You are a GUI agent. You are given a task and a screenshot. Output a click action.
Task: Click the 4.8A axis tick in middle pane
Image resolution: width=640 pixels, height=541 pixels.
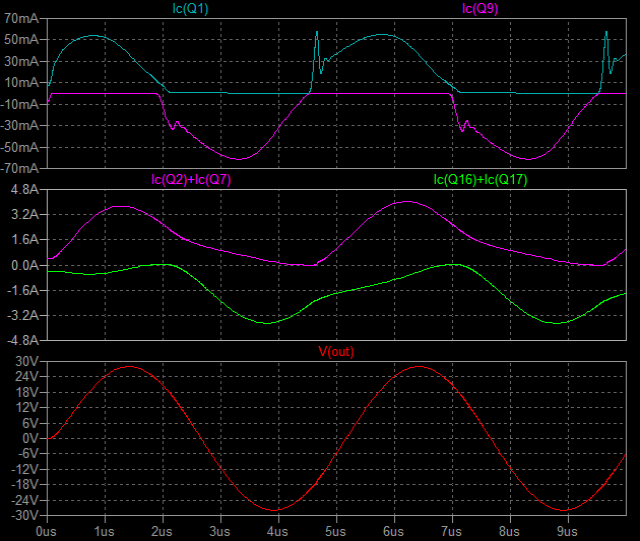click(23, 189)
